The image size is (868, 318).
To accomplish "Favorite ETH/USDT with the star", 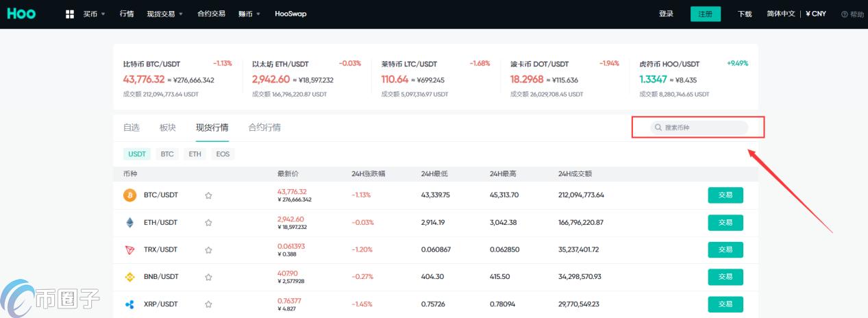I will (x=208, y=223).
